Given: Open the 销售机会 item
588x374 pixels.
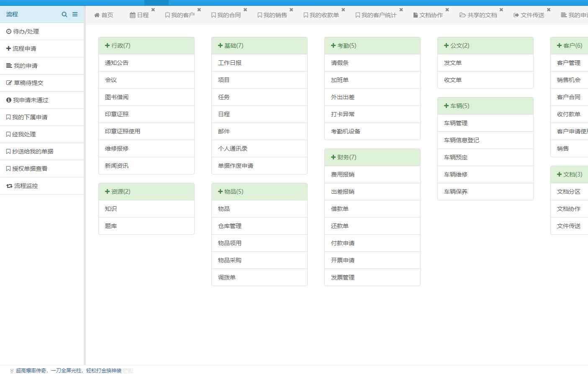Looking at the screenshot, I should (569, 80).
